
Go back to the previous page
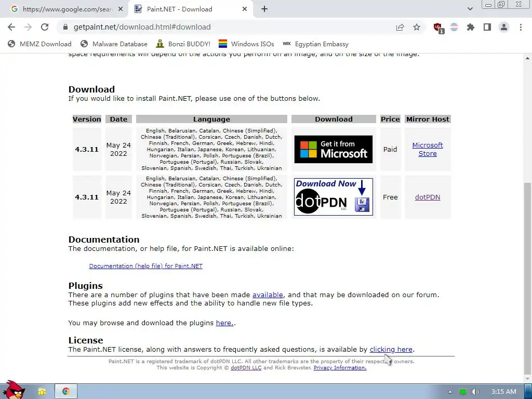click(x=11, y=27)
